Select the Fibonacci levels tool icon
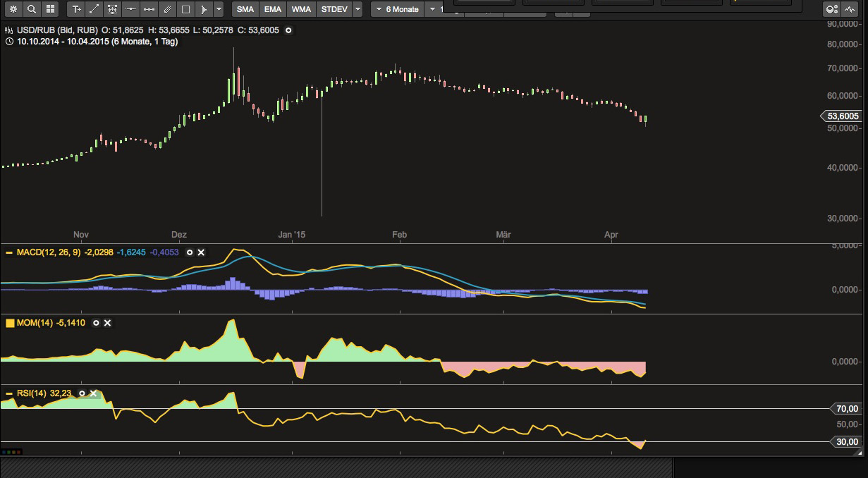Screen dimensions: 868x478 click(x=113, y=9)
